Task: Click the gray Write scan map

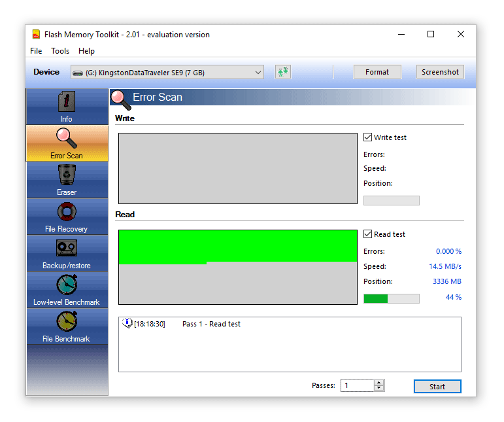Action: coord(238,169)
